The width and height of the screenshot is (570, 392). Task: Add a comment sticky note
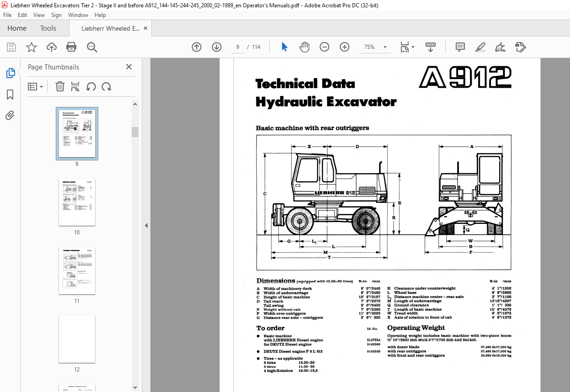(x=460, y=47)
